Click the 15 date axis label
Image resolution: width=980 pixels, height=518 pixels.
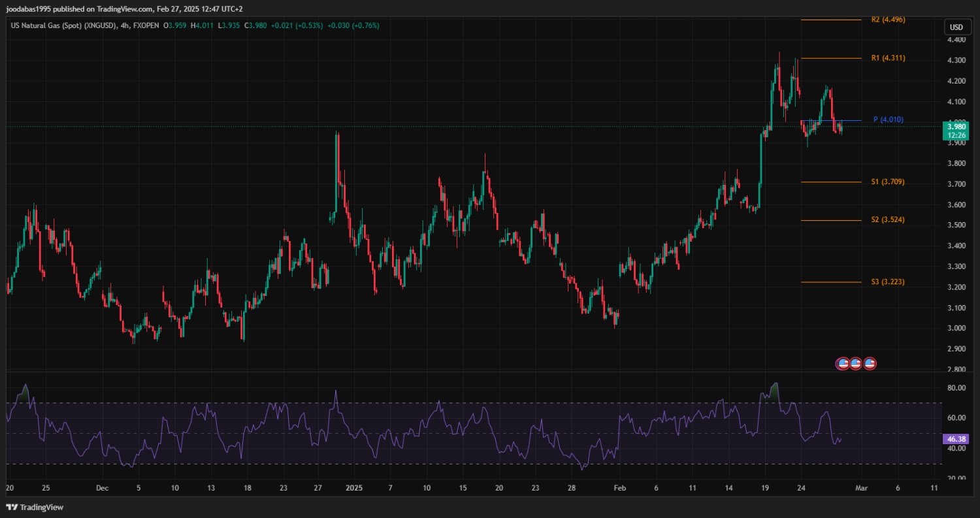click(x=463, y=488)
